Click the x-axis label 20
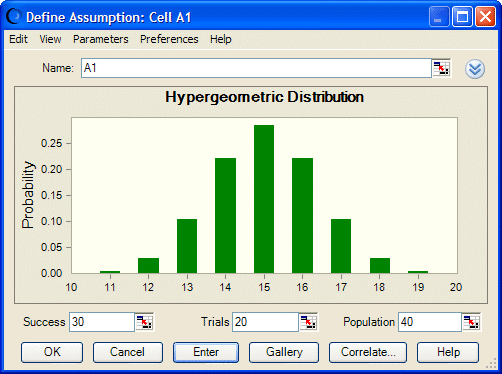 456,287
